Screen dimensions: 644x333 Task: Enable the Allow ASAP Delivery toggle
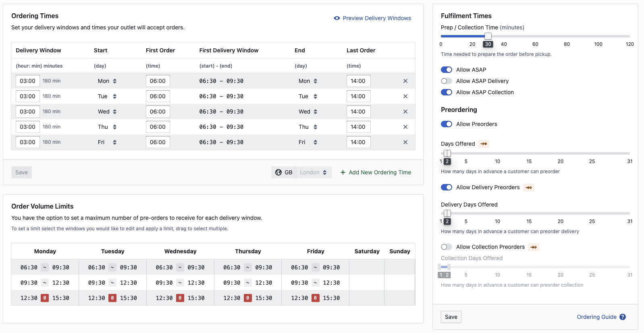[446, 81]
